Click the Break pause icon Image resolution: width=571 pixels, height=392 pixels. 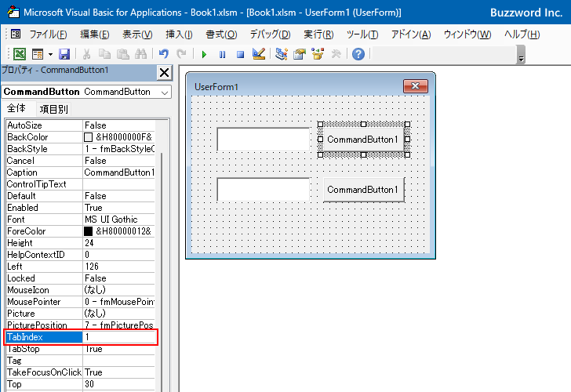pos(222,55)
